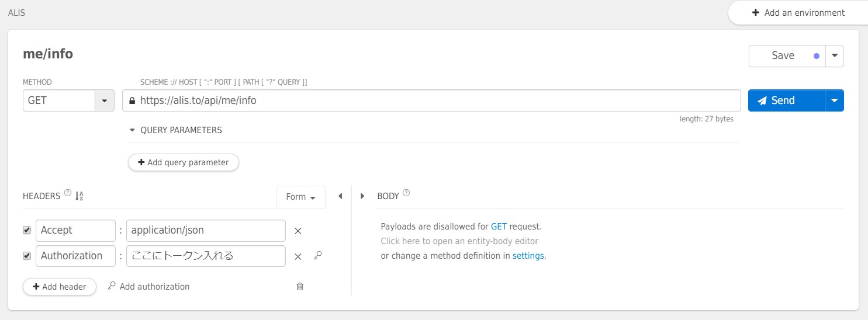The image size is (868, 320).
Task: Click the request URL input field
Action: point(433,100)
